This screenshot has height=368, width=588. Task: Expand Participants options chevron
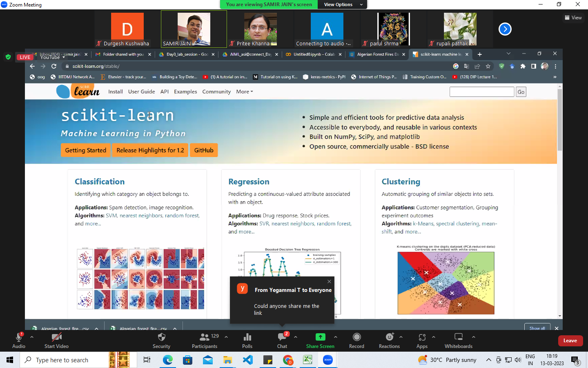click(226, 337)
